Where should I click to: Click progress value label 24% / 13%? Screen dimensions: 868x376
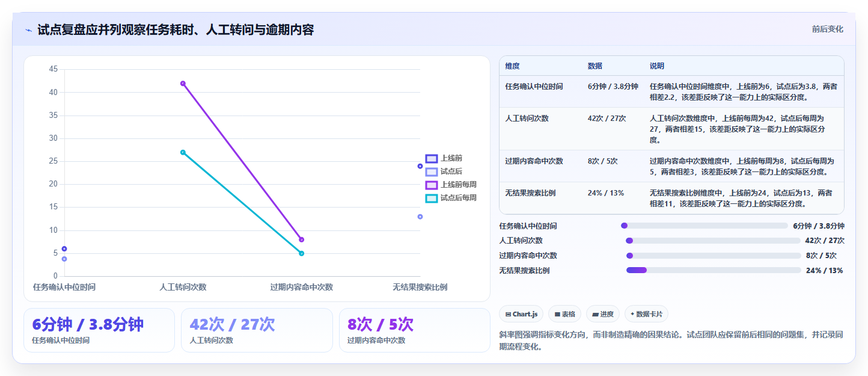[824, 270]
